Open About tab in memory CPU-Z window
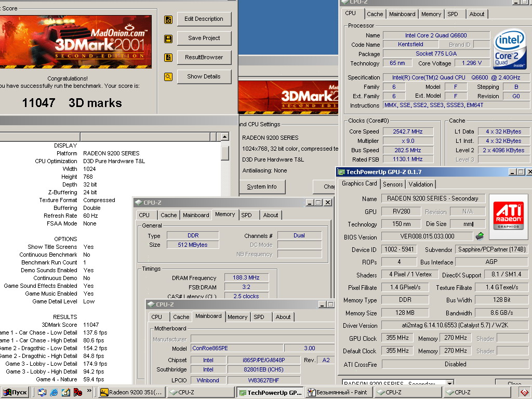The width and height of the screenshot is (532, 399). click(270, 215)
